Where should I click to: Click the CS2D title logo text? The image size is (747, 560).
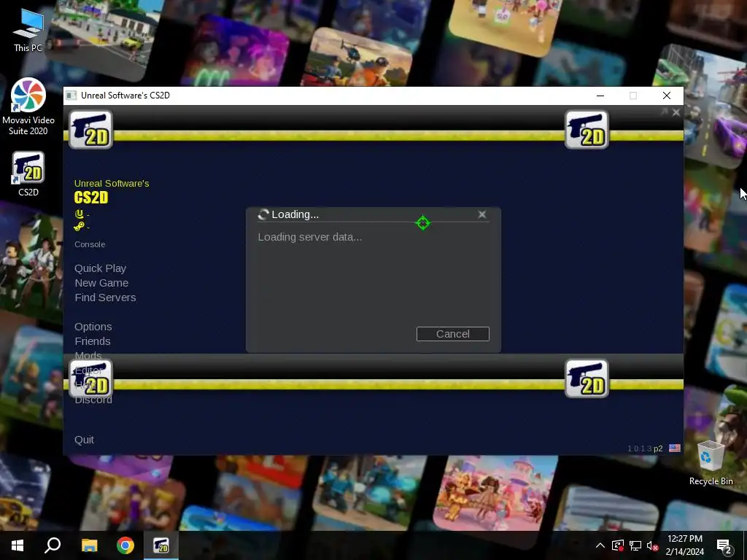(91, 198)
